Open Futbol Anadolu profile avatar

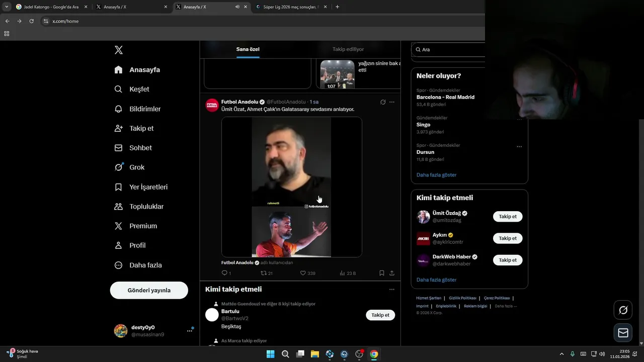tap(212, 105)
